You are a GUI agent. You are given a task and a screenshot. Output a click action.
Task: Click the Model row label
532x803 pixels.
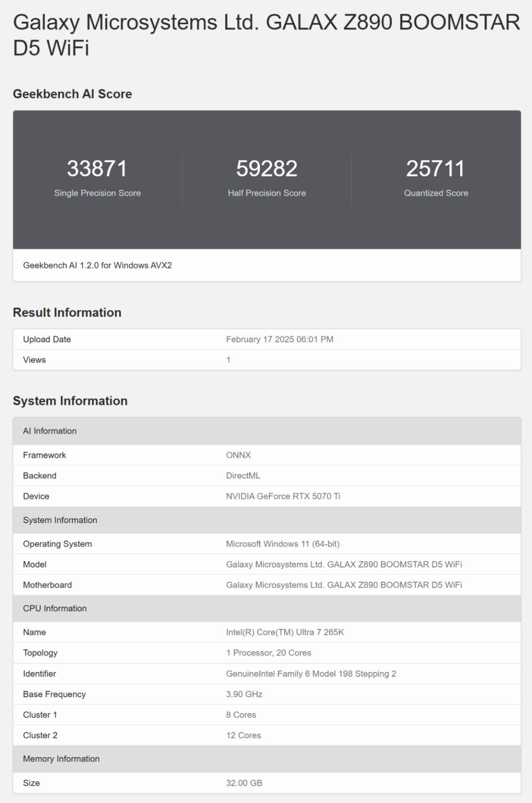[x=34, y=565]
